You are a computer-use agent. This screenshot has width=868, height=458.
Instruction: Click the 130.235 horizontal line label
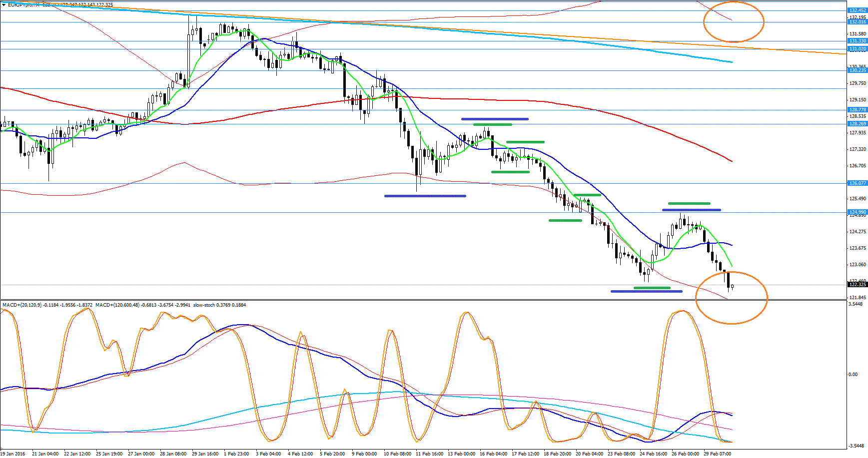click(x=858, y=70)
